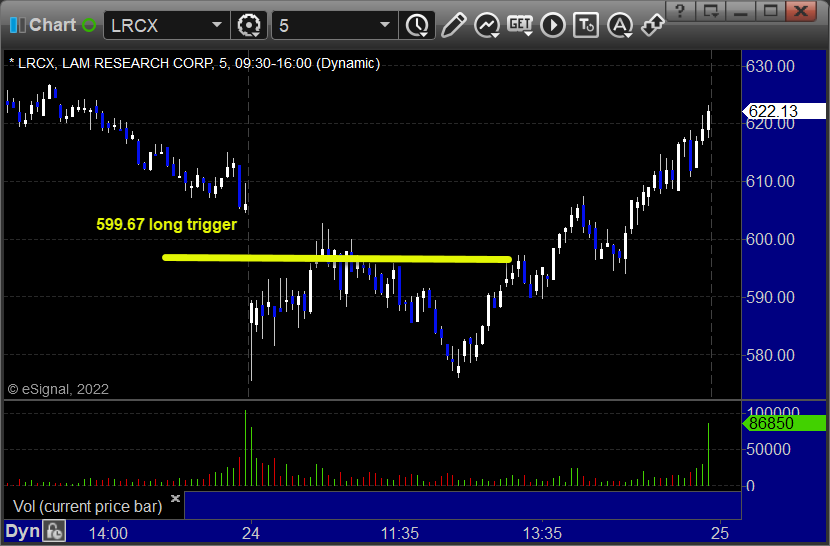Image resolution: width=830 pixels, height=546 pixels.
Task: Click the 600.00 price axis label
Action: 770,239
